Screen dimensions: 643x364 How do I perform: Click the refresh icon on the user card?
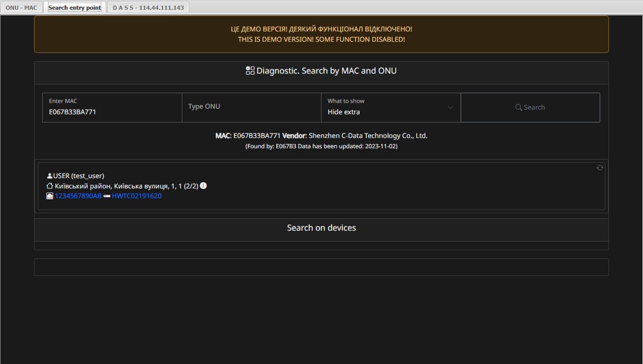600,167
